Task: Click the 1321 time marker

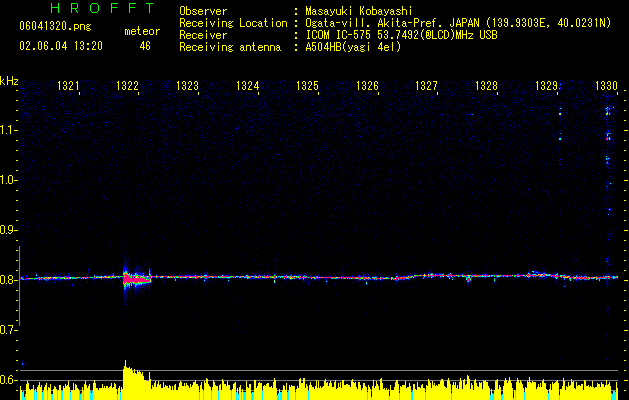Action: pos(68,86)
